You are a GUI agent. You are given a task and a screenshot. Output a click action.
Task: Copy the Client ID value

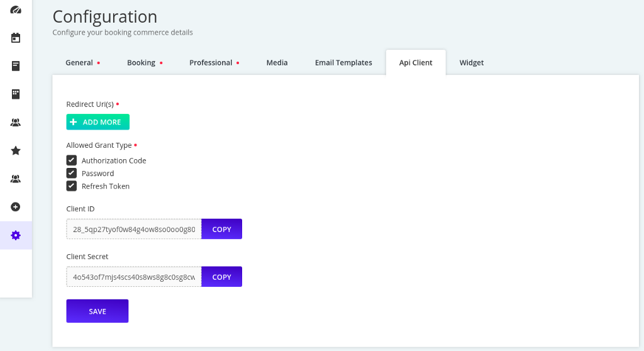coord(221,229)
